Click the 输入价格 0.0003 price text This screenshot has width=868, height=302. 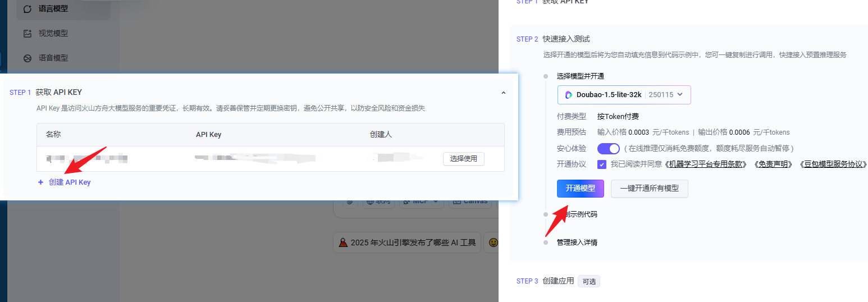643,132
